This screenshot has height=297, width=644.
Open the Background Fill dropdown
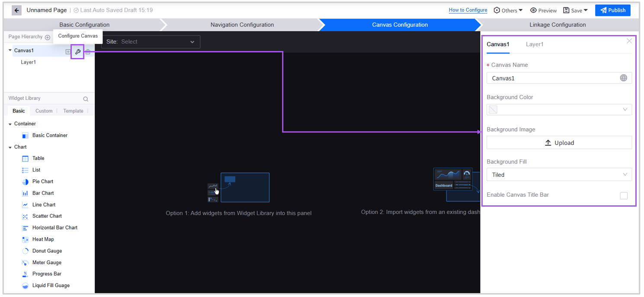tap(559, 175)
